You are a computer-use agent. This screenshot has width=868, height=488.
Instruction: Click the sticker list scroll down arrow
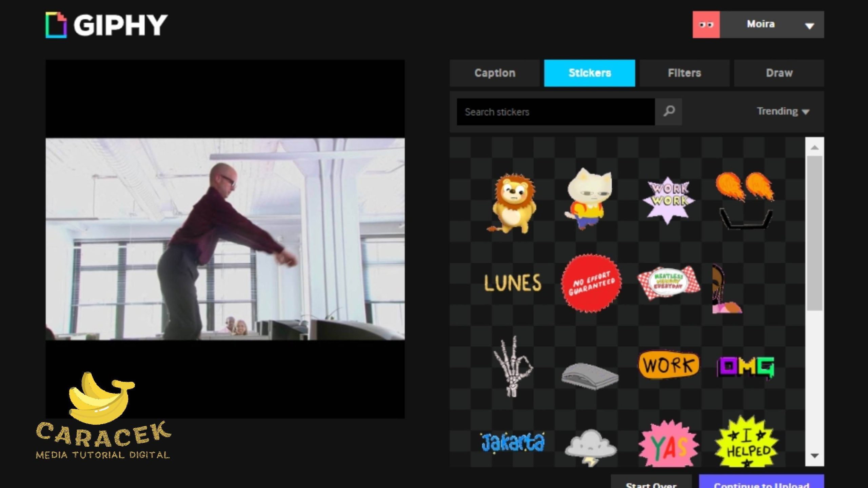point(814,456)
